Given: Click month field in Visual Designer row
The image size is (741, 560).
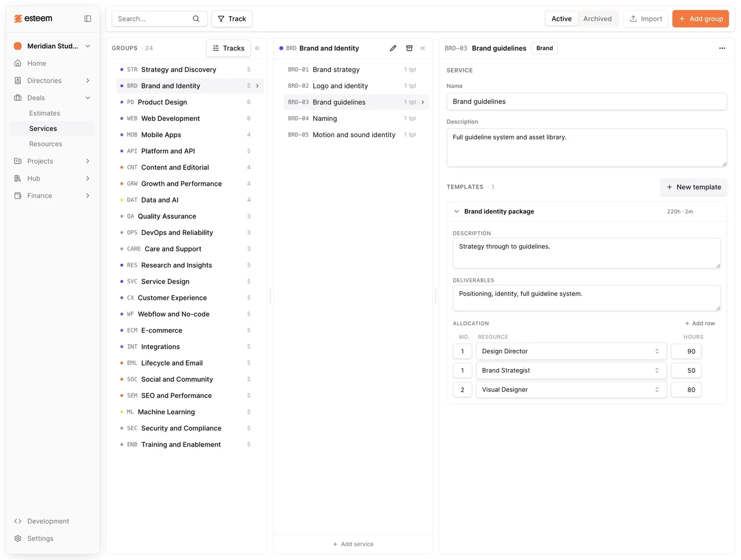Looking at the screenshot, I should [x=463, y=389].
